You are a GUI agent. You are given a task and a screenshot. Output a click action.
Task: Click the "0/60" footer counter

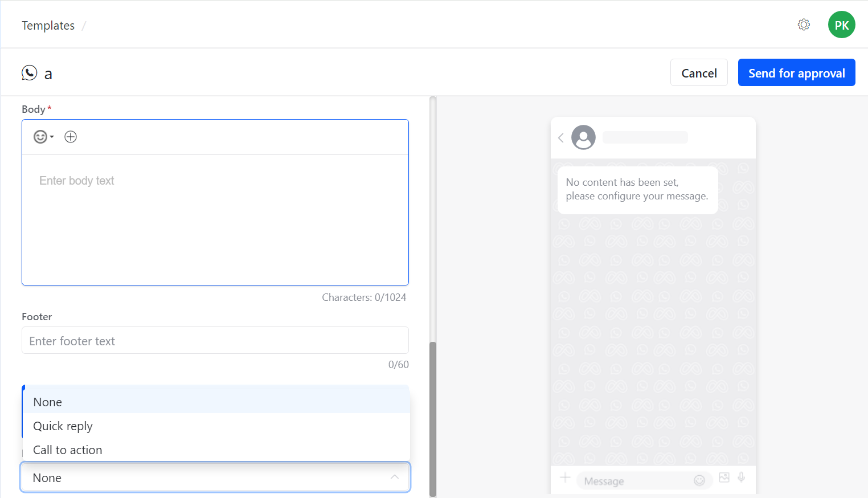coord(399,364)
